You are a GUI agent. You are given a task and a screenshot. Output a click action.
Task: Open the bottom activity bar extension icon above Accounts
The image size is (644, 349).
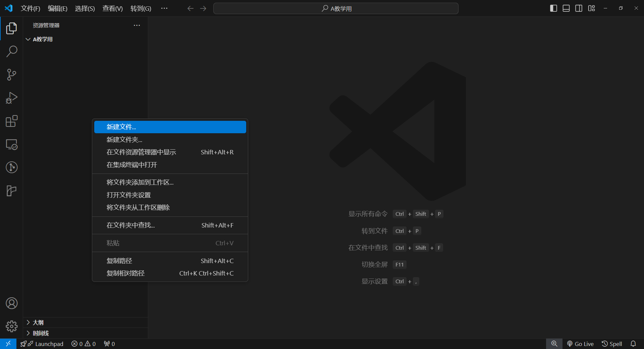[x=11, y=191]
